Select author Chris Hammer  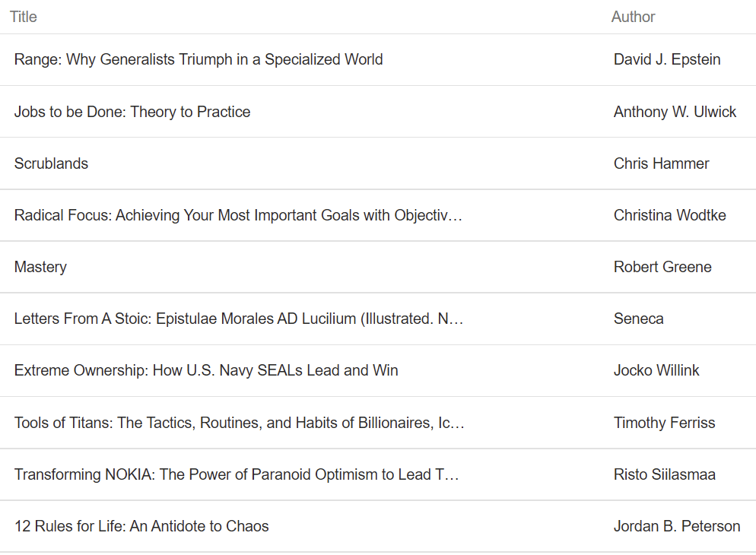661,163
